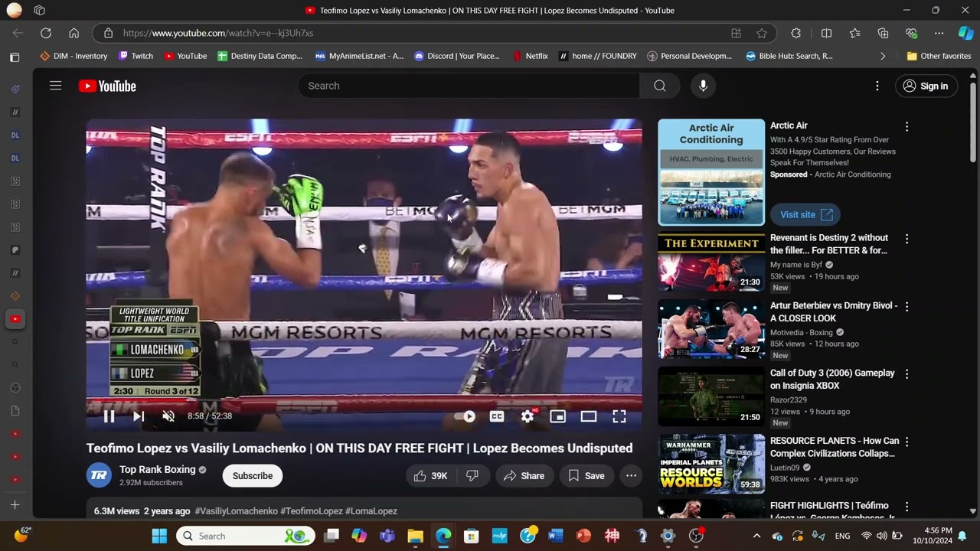Screen dimensions: 980x551
Task: Open menu for Beterbiev vs Bivol video
Action: coord(906,306)
